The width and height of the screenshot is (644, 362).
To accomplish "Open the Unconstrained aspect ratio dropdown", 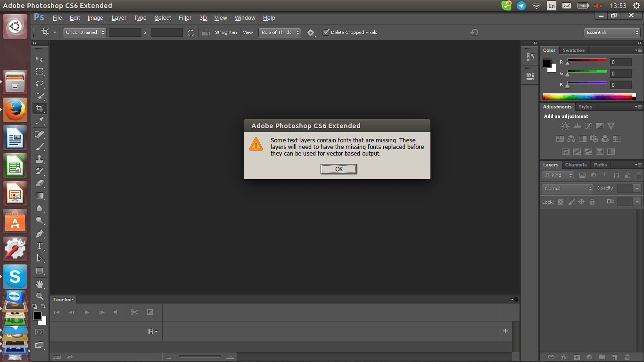I will pos(84,33).
